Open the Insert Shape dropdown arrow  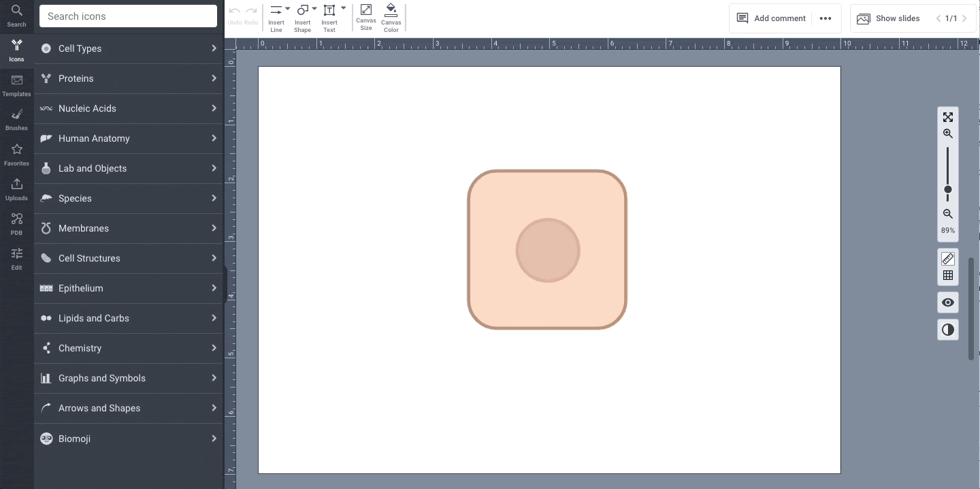tap(312, 10)
